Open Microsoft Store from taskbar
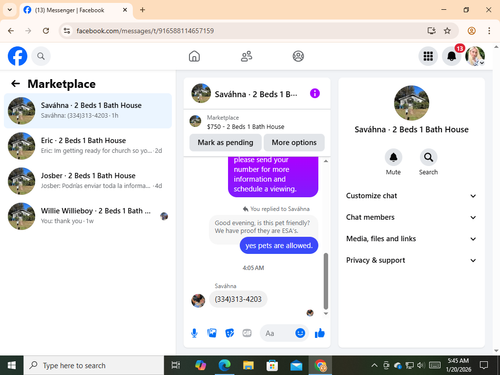The width and height of the screenshot is (500, 375). [x=272, y=365]
